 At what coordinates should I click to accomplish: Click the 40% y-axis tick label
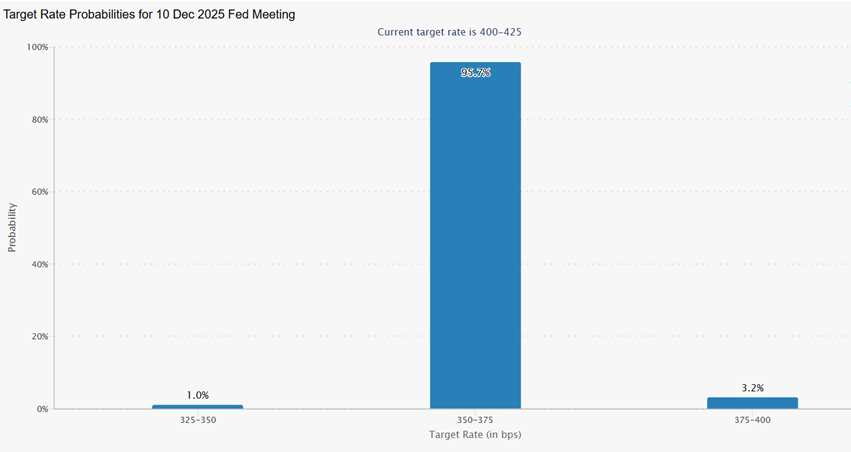(39, 264)
